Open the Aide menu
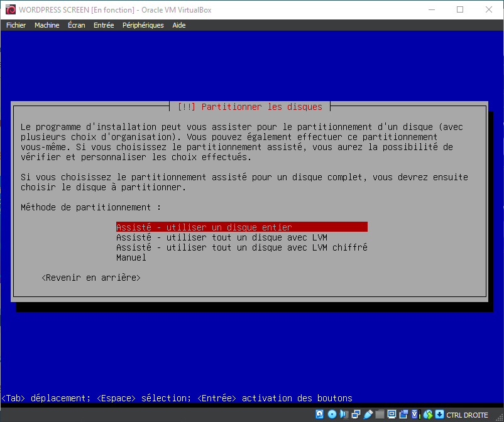Image resolution: width=504 pixels, height=422 pixels. point(179,25)
